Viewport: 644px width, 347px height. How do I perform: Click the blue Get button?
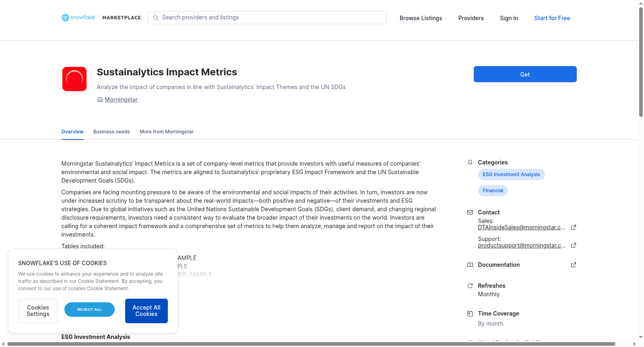pyautogui.click(x=525, y=74)
